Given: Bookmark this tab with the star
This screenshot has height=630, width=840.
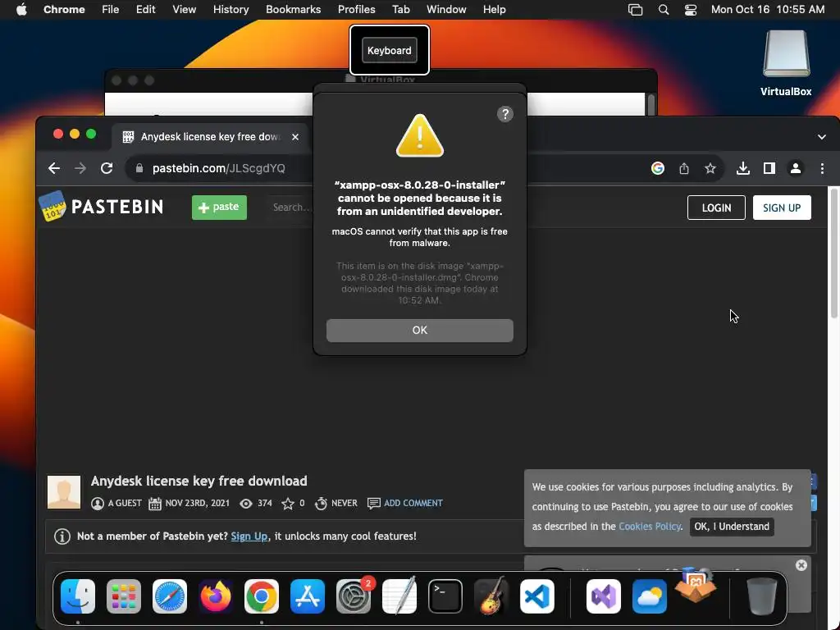Looking at the screenshot, I should pos(710,168).
